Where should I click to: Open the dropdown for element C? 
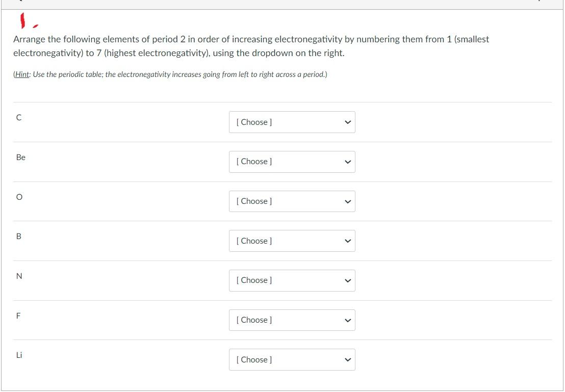[292, 122]
